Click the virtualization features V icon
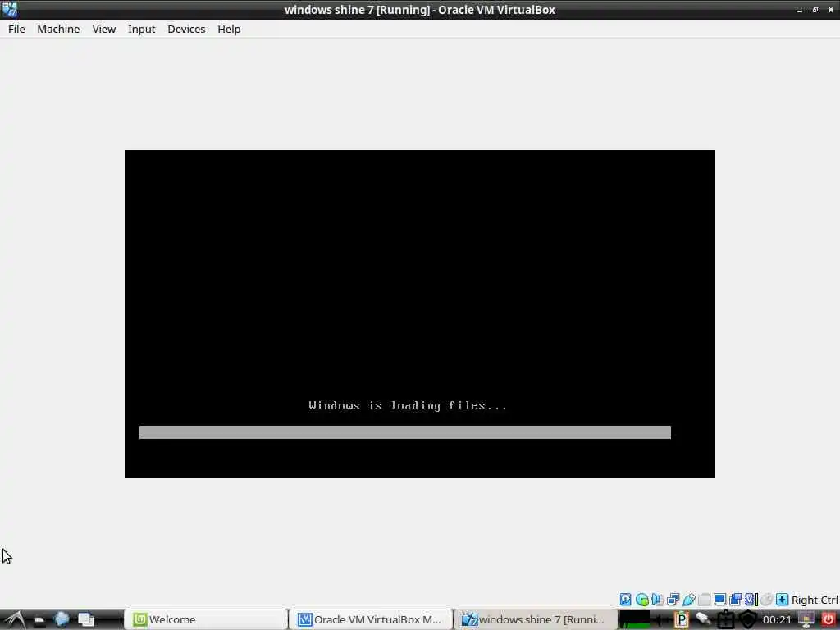Viewport: 840px width, 630px height. (751, 600)
